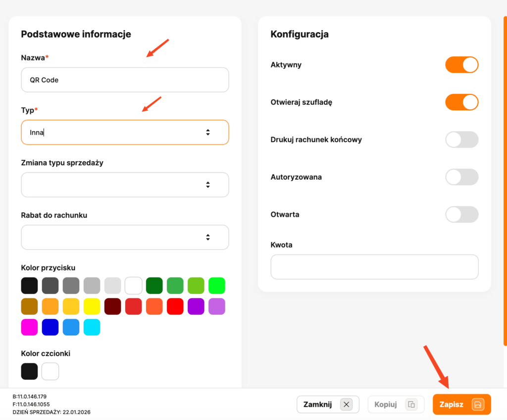Pick the dark green button color swatch
This screenshot has width=507, height=420.
pos(154,285)
